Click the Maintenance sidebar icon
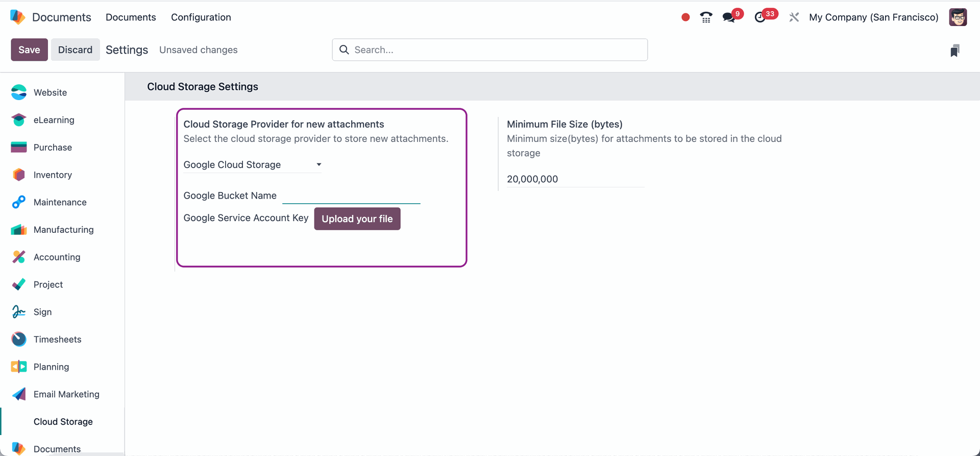This screenshot has width=980, height=456. point(19,202)
